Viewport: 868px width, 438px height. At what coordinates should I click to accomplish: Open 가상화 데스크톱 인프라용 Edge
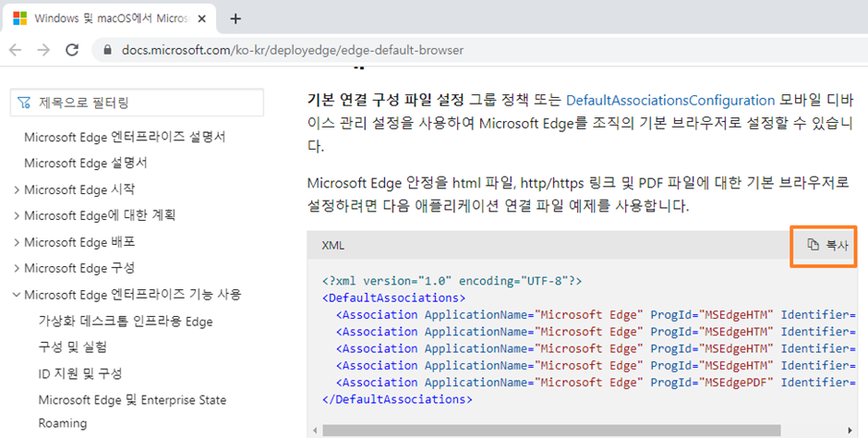pos(125,322)
